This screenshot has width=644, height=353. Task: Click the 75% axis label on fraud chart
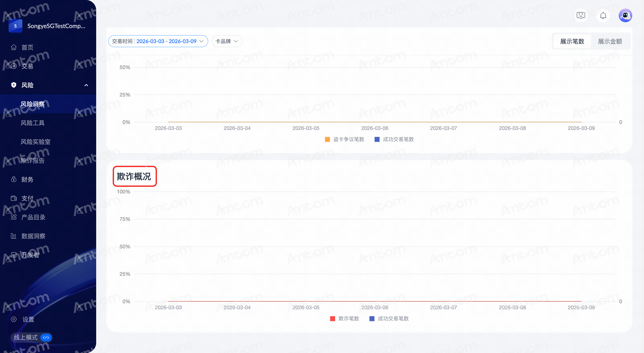tap(125, 219)
